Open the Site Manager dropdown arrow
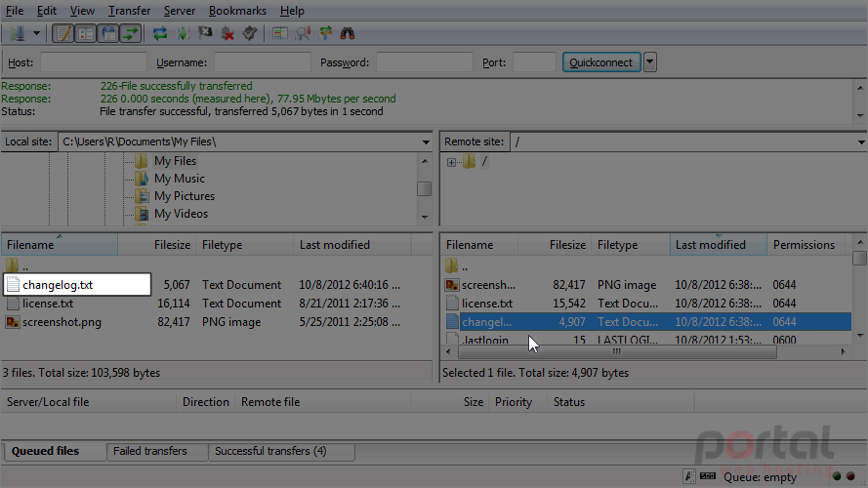Image resolution: width=868 pixels, height=488 pixels. click(36, 33)
